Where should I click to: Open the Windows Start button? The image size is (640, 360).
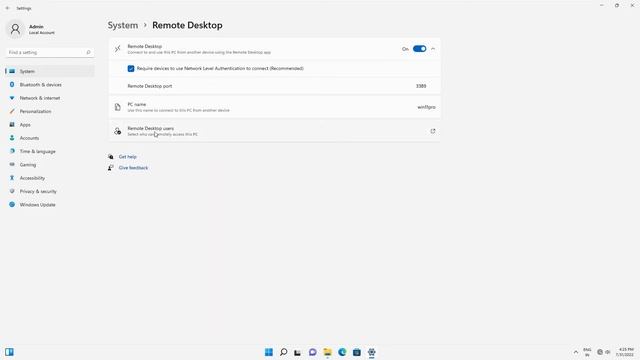(269, 352)
